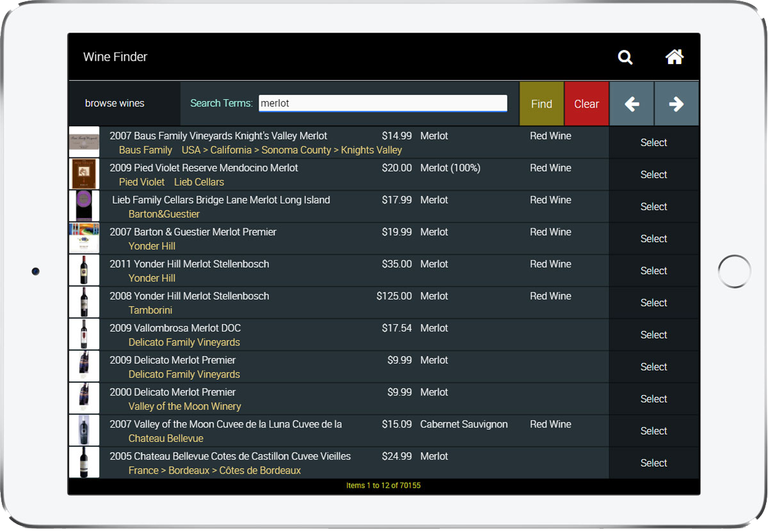Select the 2009 Pied Violet Reserve Merlot

tap(653, 175)
